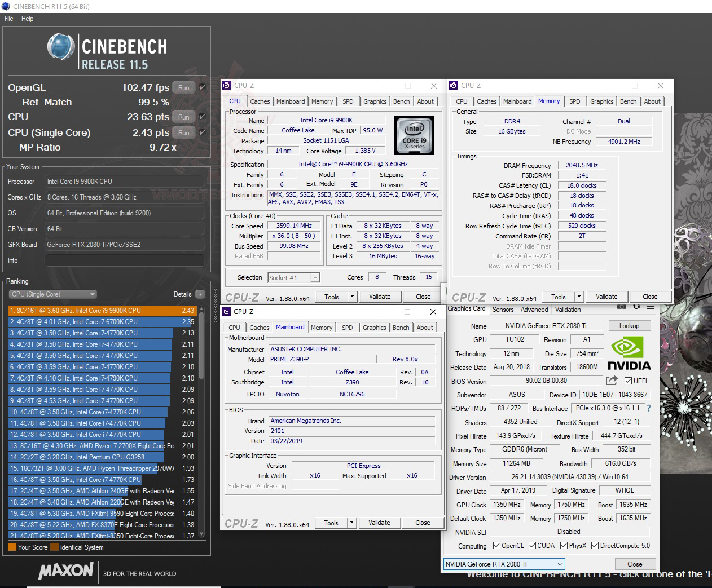Switch to the Bench tab in the CPU-Z Mainboard window

coord(401,328)
